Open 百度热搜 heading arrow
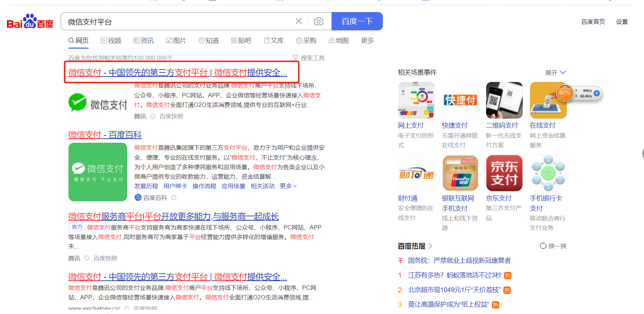644x314 pixels. click(x=430, y=246)
